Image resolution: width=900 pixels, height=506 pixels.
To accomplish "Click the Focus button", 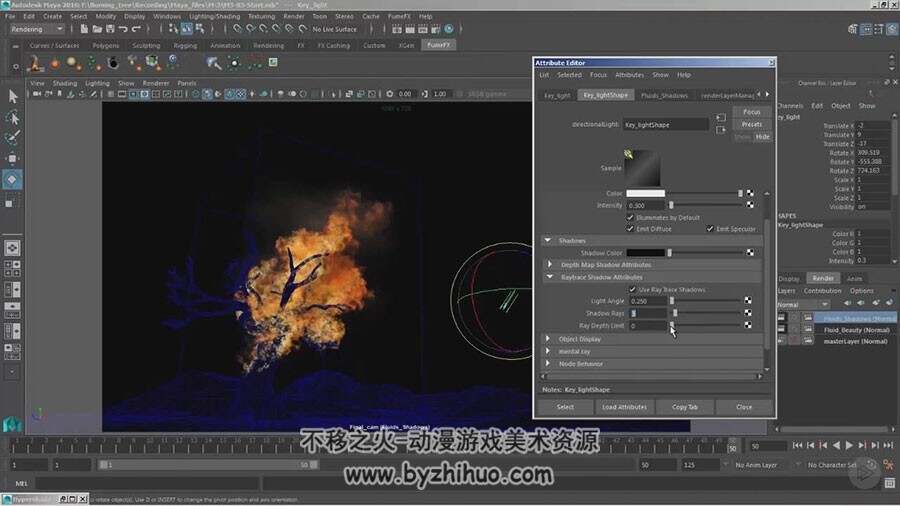I will [751, 112].
